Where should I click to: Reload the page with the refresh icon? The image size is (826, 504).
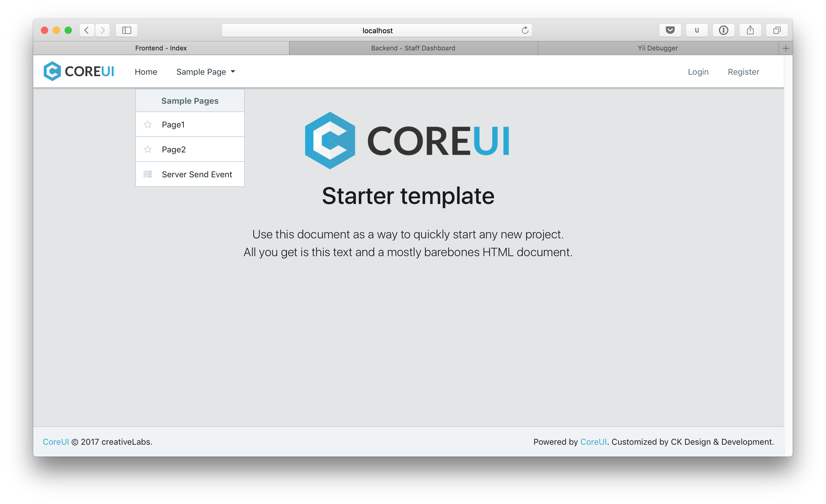525,31
